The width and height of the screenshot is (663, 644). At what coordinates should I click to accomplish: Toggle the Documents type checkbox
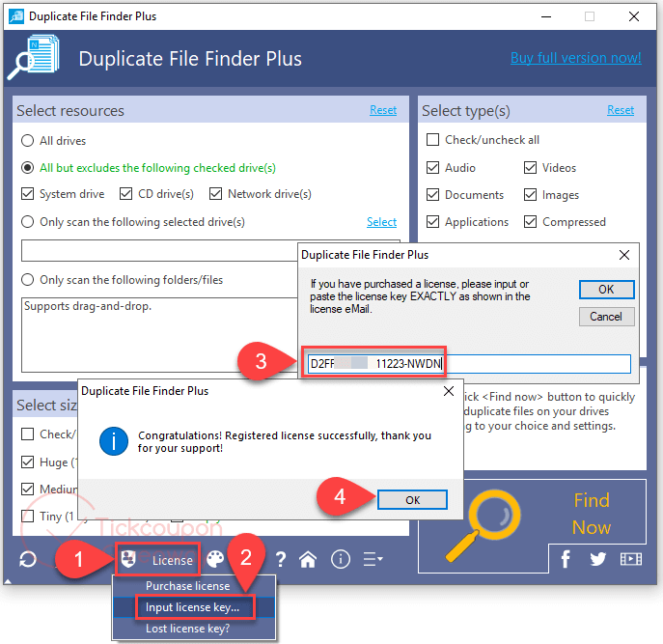[x=432, y=195]
